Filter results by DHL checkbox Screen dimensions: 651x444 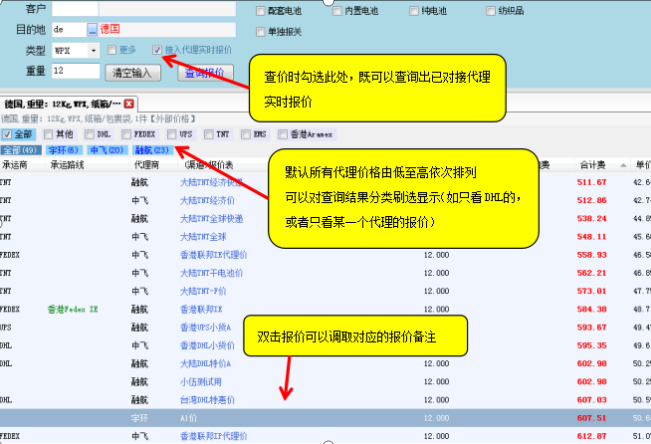pos(88,134)
